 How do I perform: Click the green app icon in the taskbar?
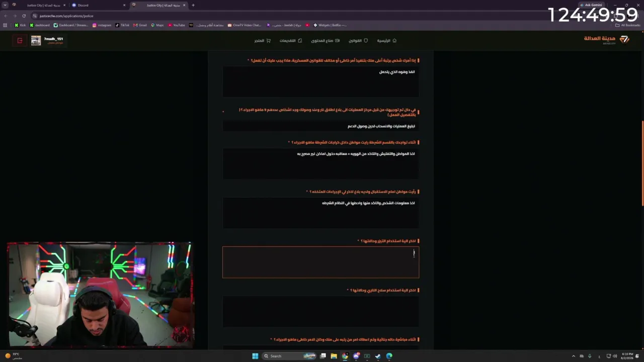(367, 356)
